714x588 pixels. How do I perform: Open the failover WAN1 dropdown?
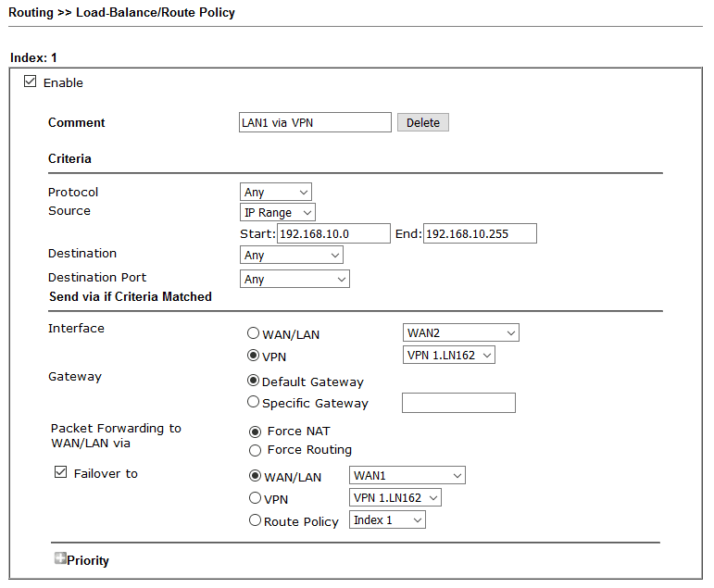point(407,476)
